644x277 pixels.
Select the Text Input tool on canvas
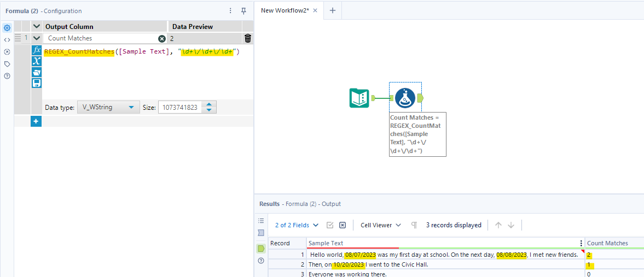(359, 98)
